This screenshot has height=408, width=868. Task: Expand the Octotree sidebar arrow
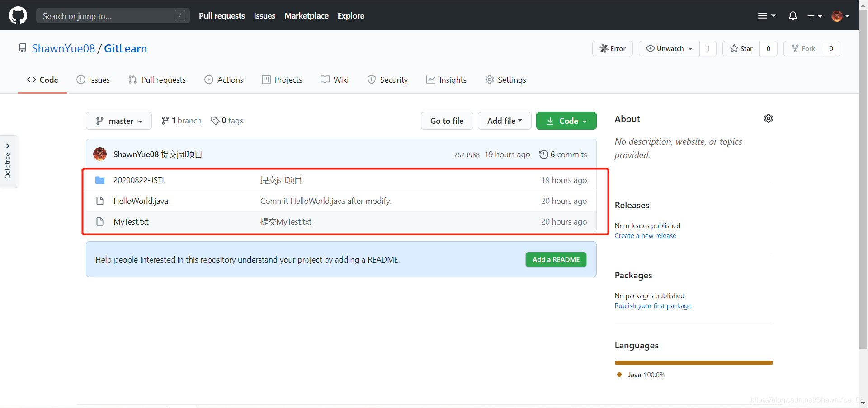(x=8, y=145)
